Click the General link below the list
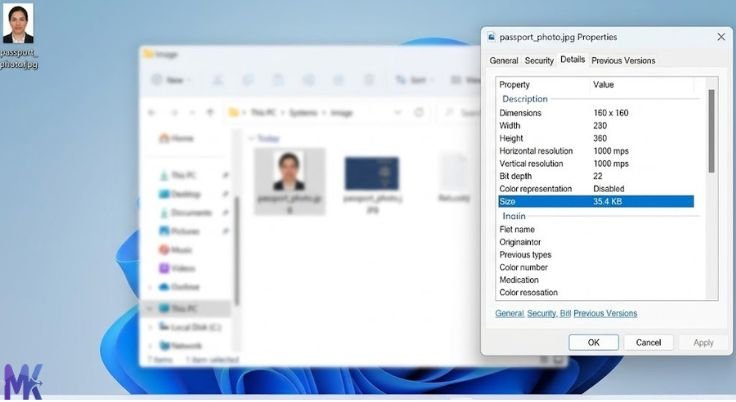Image resolution: width=736 pixels, height=402 pixels. [x=509, y=313]
